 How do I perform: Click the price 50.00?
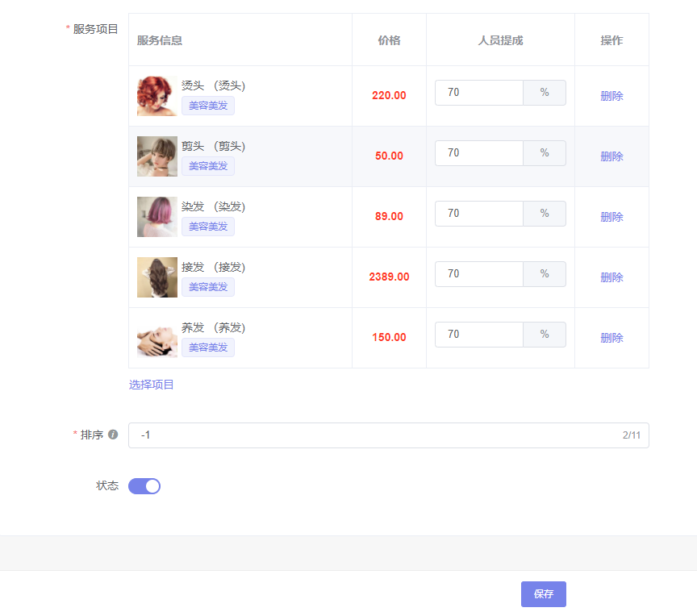point(389,156)
